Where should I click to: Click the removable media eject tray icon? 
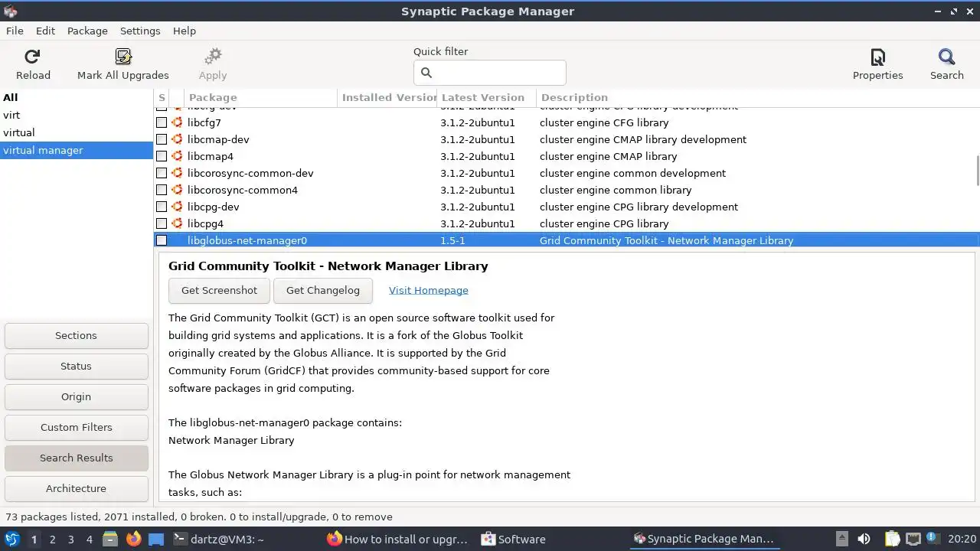pos(841,539)
